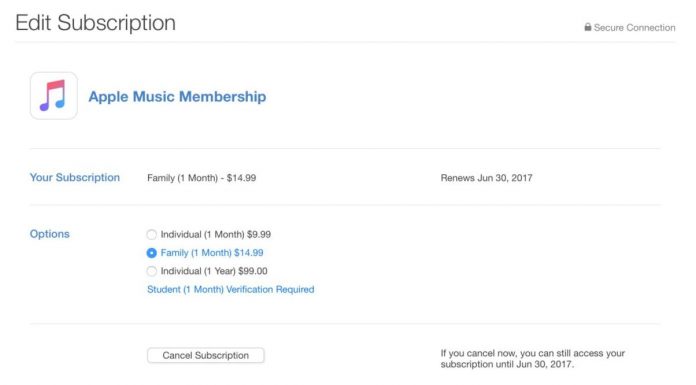Click the Secure Connection text
Image resolution: width=696 pixels, height=385 pixels.
[x=634, y=28]
